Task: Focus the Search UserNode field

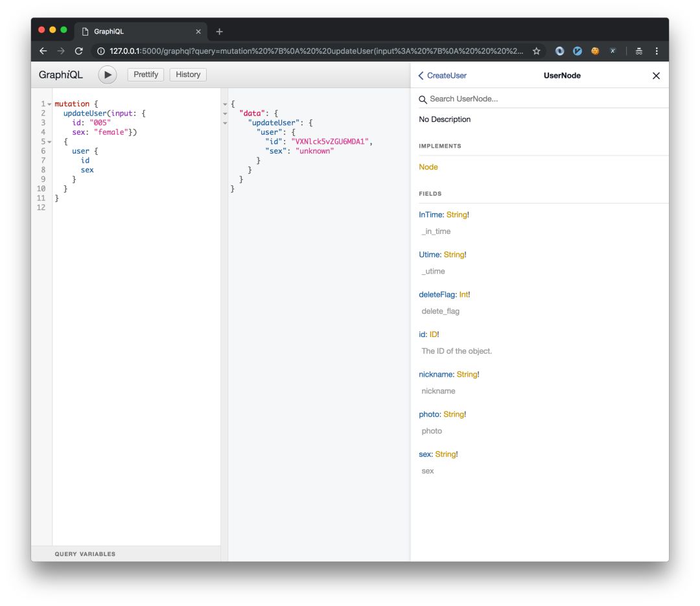Action: (543, 99)
